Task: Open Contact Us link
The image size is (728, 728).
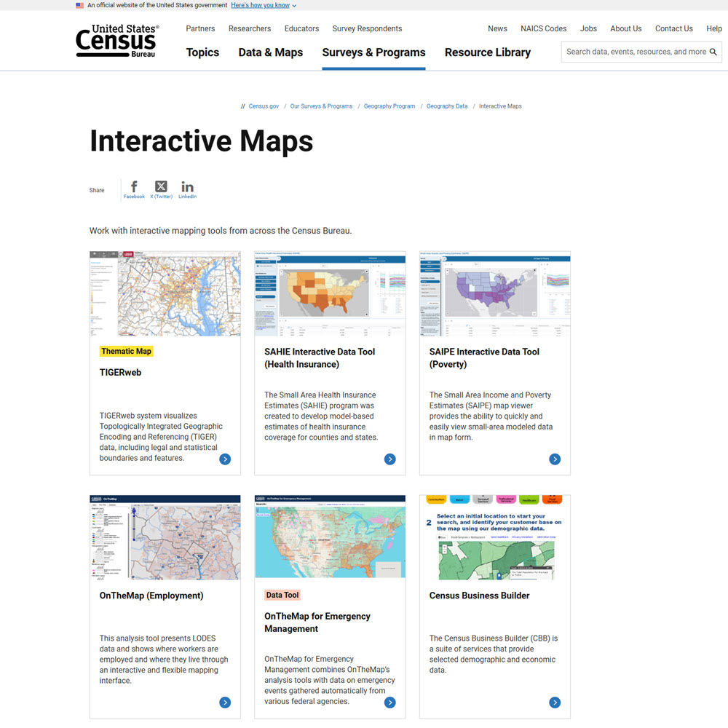Action: [674, 28]
